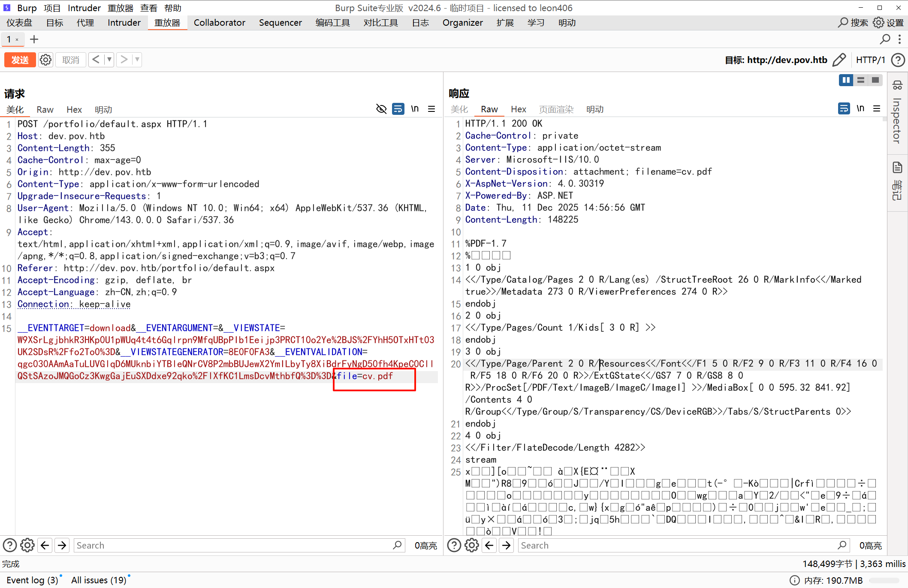Viewport: 908px width, 588px height.
Task: Click the help icon next to HTTP/1
Action: pos(898,60)
